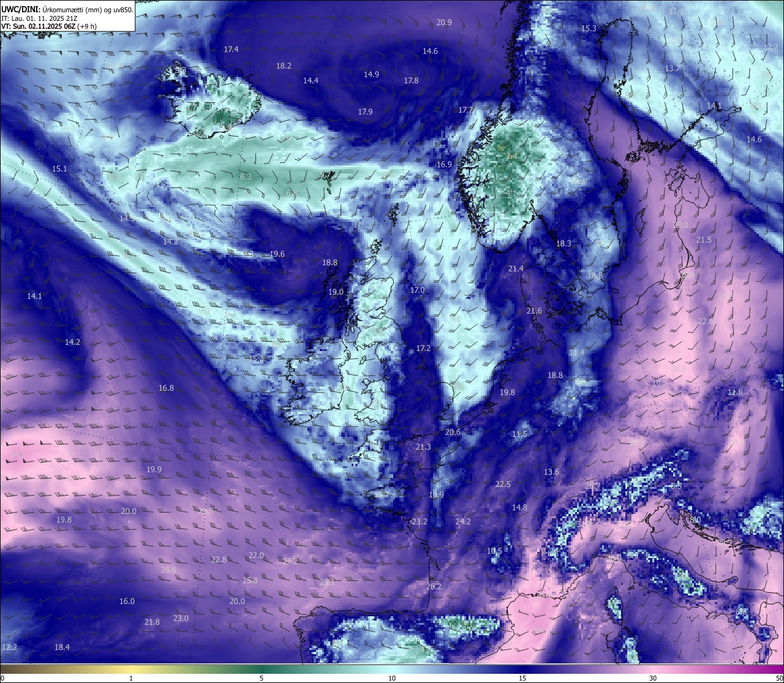Screen dimensions: 784x683
Task: Click the 17.9 value east of Iceland
Action: [365, 112]
